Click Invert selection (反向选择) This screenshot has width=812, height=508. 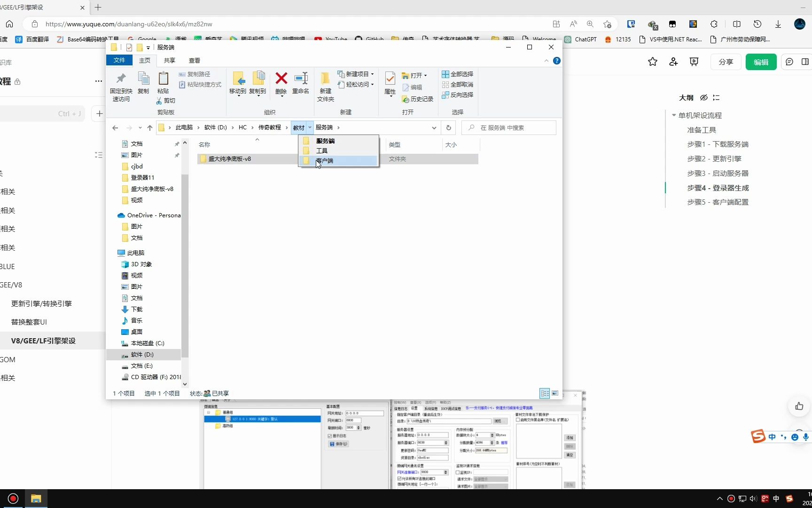point(457,95)
